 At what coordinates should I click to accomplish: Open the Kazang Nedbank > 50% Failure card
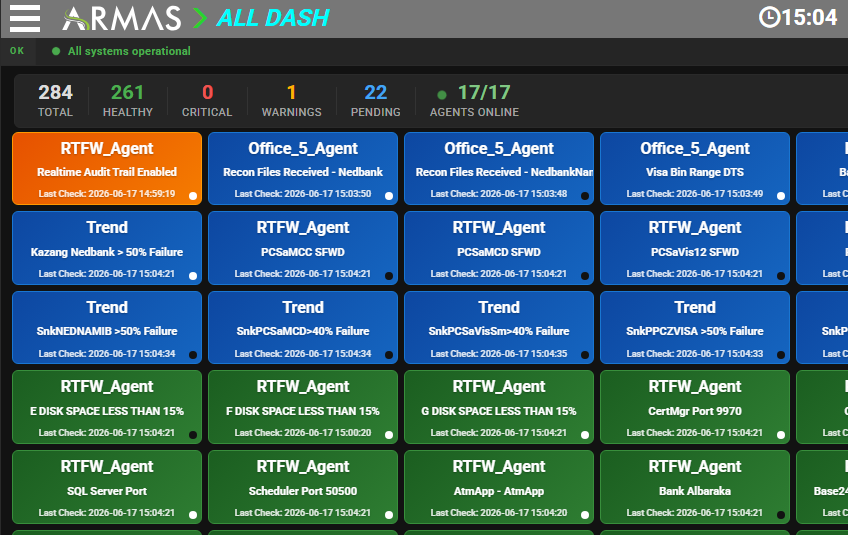click(x=107, y=248)
